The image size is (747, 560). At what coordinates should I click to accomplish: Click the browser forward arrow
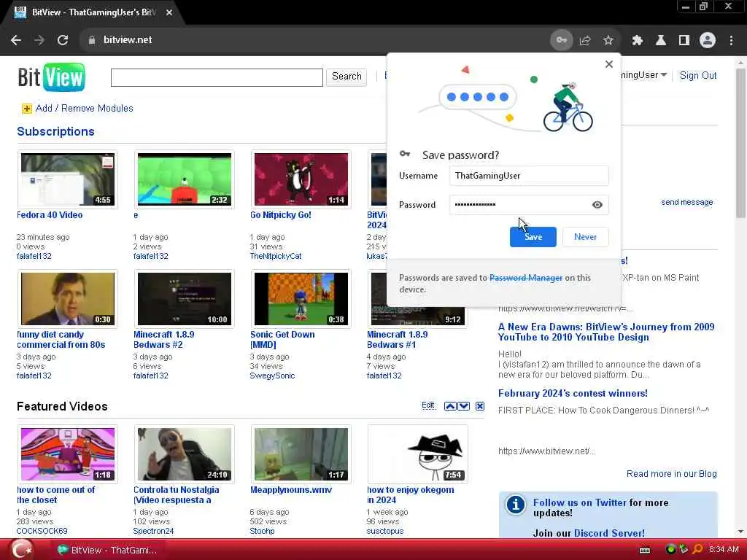pyautogui.click(x=39, y=40)
